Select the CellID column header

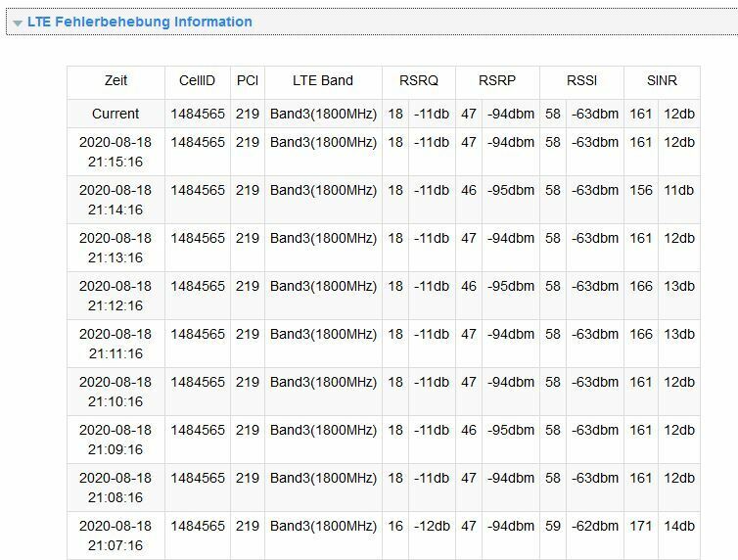pyautogui.click(x=197, y=80)
